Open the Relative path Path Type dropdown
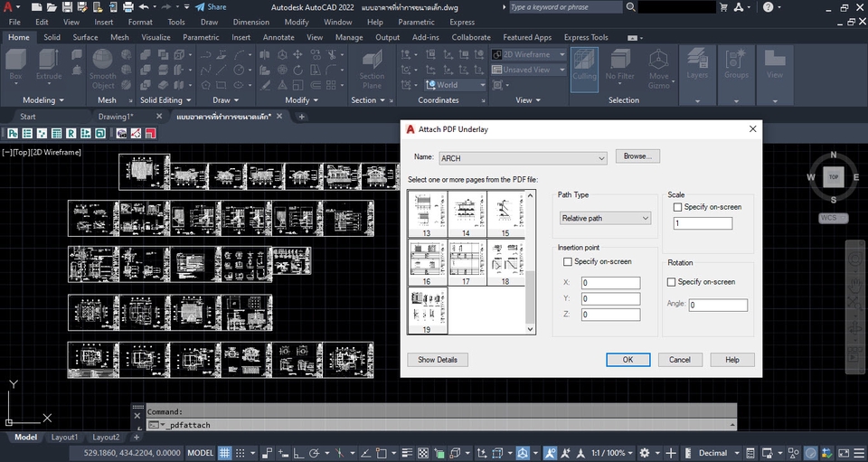 pos(605,218)
